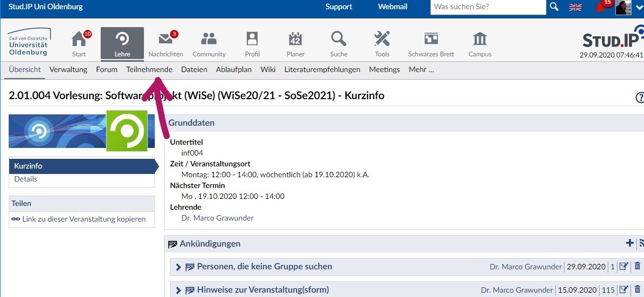Click 'Link zu dieser Veranstaltung kopieren'

click(x=83, y=219)
